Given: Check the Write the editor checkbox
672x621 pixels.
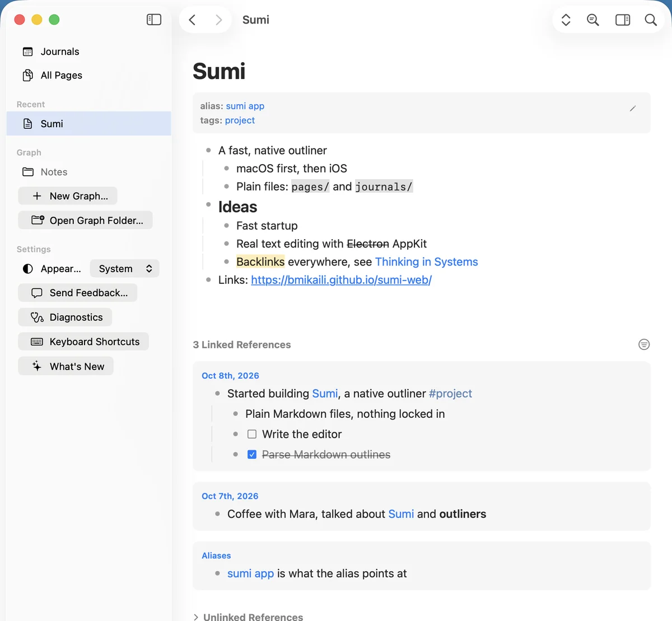Looking at the screenshot, I should click(x=252, y=434).
